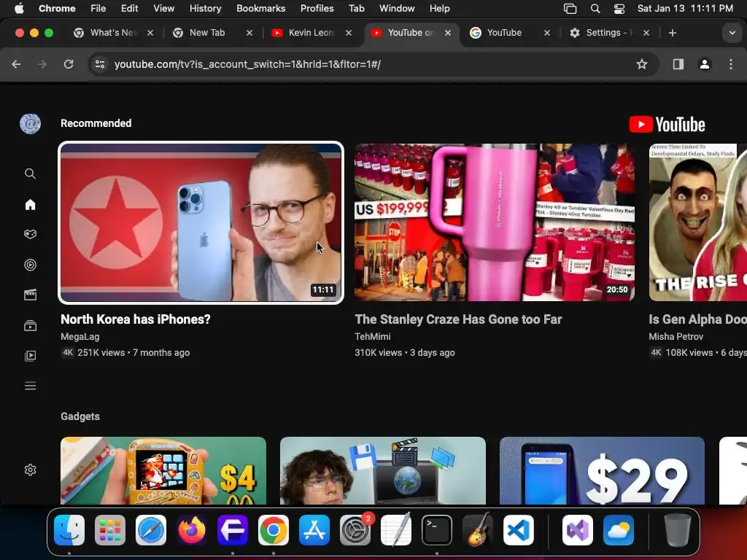Switch to the Google YouTube tab
Image resolution: width=747 pixels, height=560 pixels.
pyautogui.click(x=504, y=33)
